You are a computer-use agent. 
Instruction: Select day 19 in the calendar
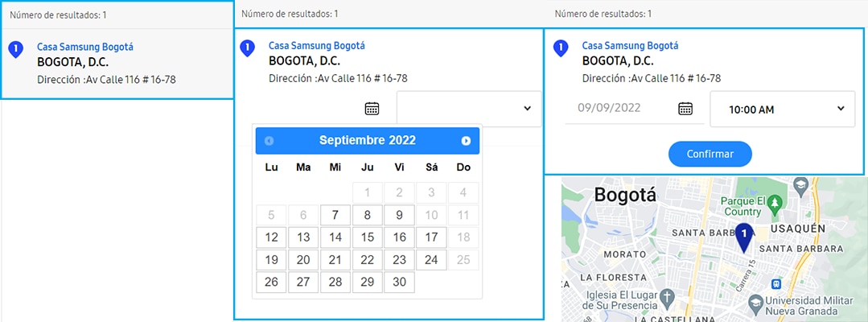(x=271, y=260)
